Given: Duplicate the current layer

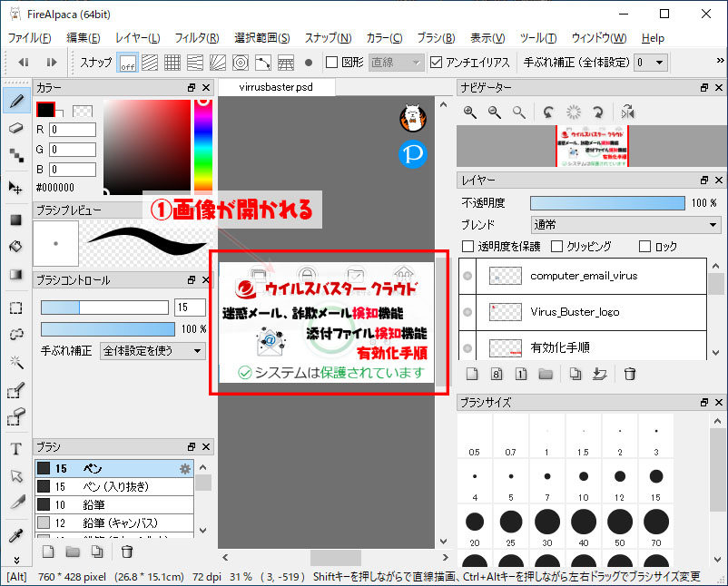Looking at the screenshot, I should click(576, 374).
